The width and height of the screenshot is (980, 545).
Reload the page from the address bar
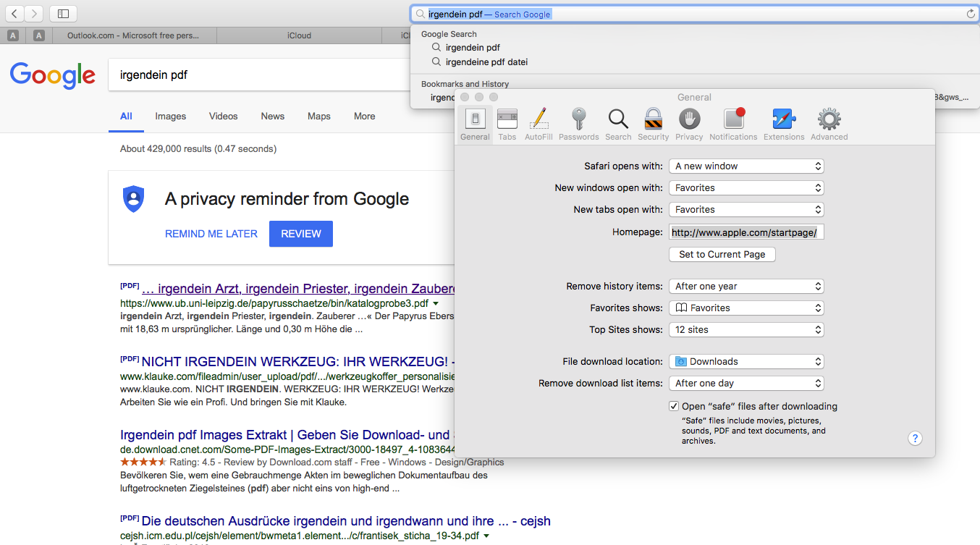point(970,14)
